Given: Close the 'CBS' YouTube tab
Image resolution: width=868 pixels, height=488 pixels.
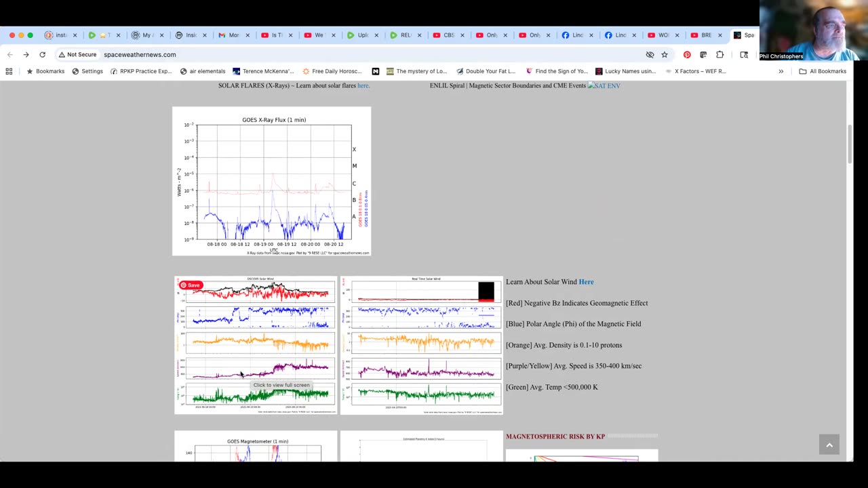Looking at the screenshot, I should pyautogui.click(x=462, y=35).
